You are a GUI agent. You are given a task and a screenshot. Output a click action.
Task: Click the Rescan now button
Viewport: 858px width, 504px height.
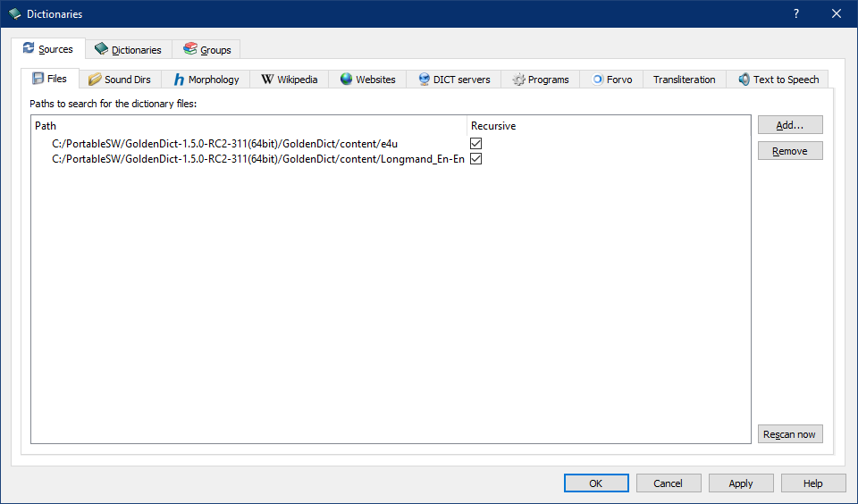click(790, 434)
